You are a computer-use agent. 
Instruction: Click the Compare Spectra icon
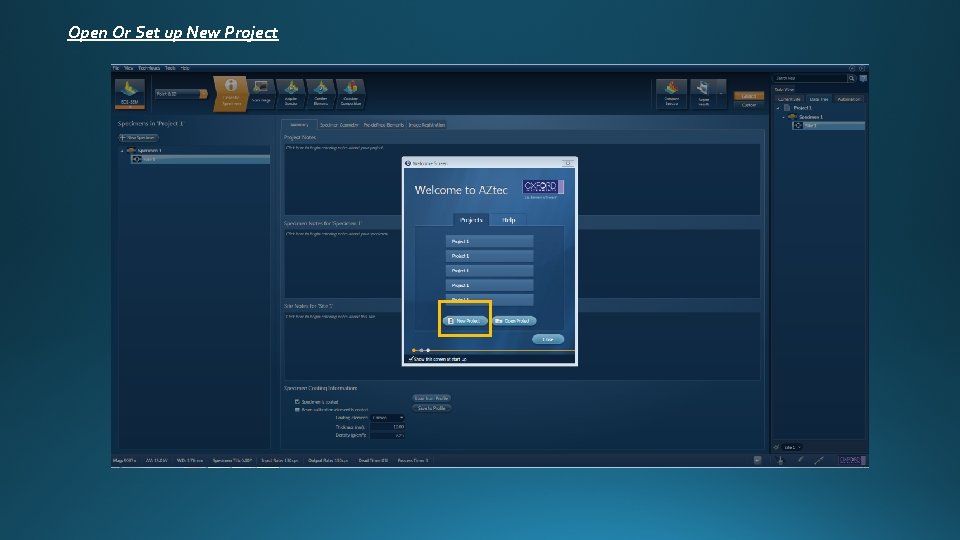point(671,93)
